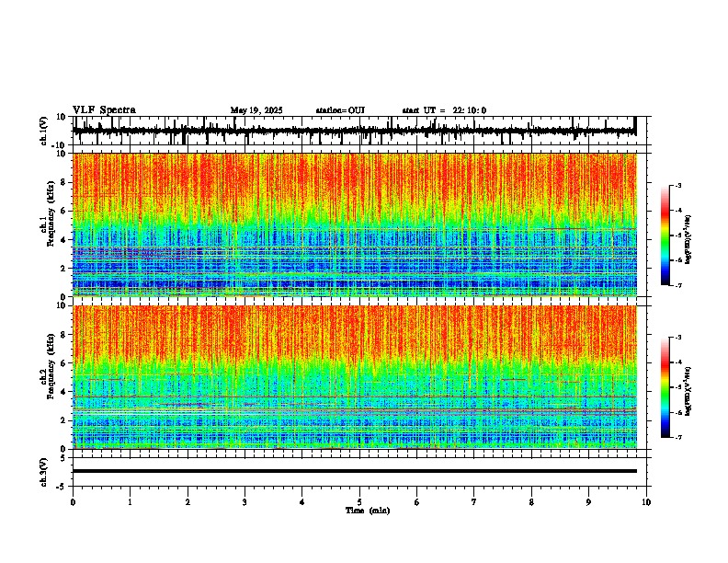
Task: Click the "4" kHz tick of ch.1 spectrogram
Action: [x=63, y=240]
